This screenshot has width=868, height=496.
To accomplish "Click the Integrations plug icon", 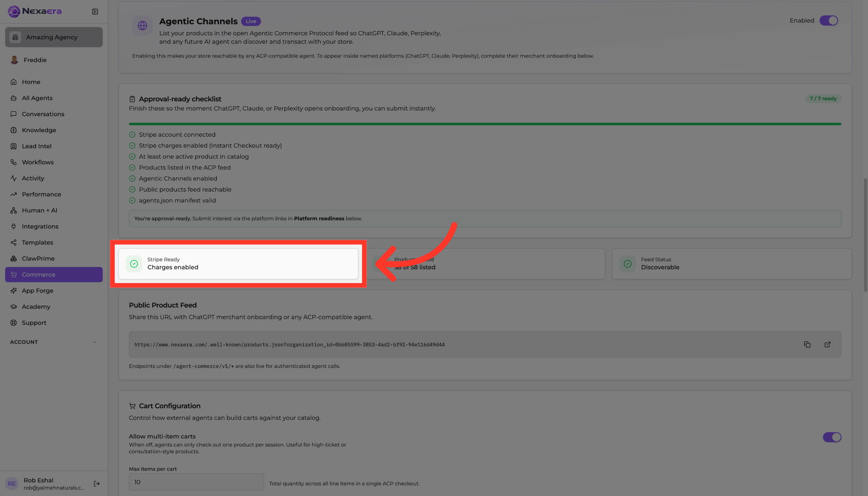I will (14, 226).
